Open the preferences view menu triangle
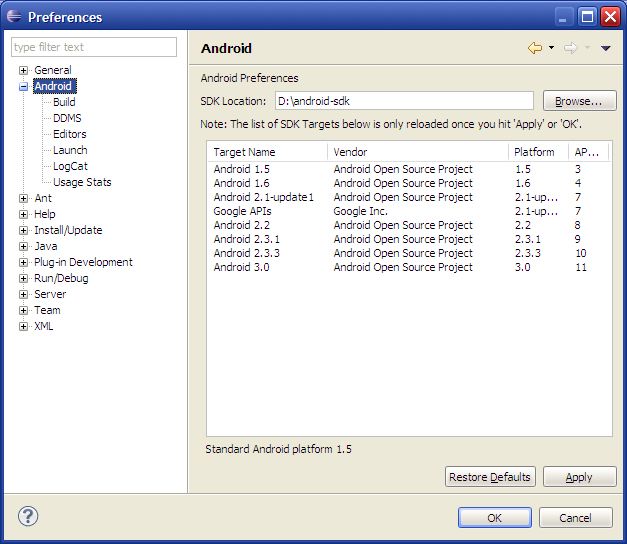The height and width of the screenshot is (544, 627). pos(605,48)
